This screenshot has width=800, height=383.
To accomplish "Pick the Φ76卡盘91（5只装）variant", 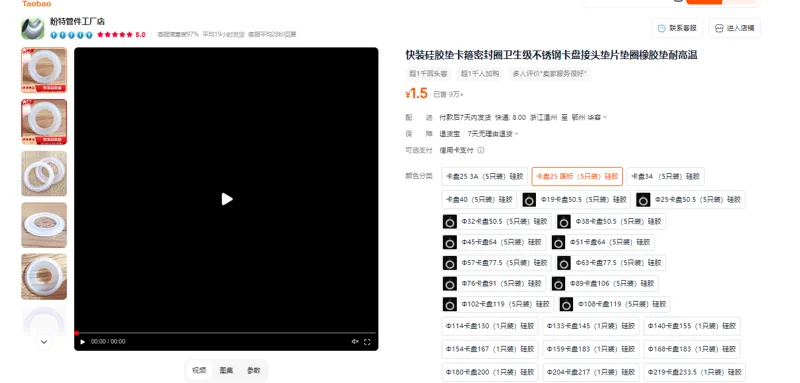I will [x=494, y=284].
